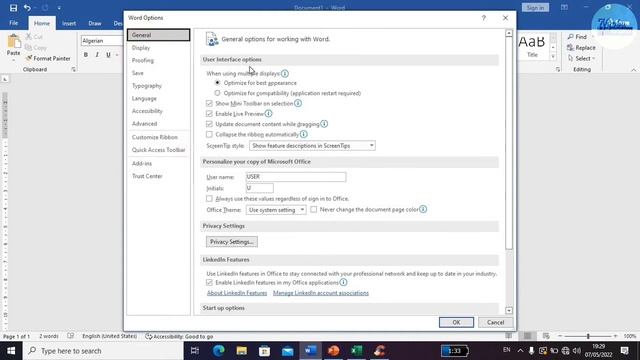The height and width of the screenshot is (360, 640).
Task: Click the Find tool in Editing group
Action: pyautogui.click(x=577, y=37)
